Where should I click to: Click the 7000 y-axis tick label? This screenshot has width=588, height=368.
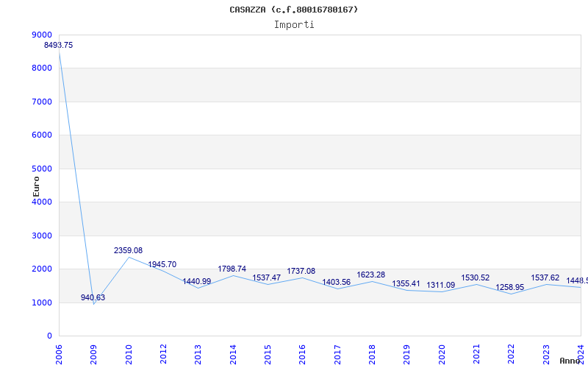pyautogui.click(x=42, y=102)
